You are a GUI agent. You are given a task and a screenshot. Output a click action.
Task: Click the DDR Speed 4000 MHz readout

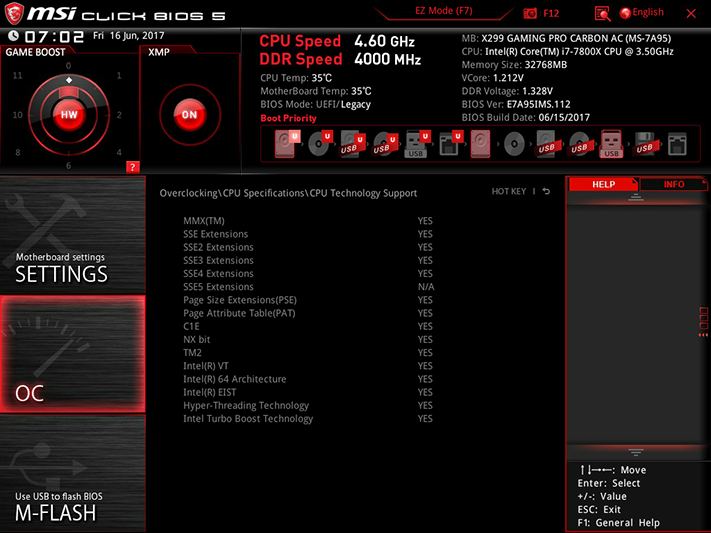(x=340, y=59)
